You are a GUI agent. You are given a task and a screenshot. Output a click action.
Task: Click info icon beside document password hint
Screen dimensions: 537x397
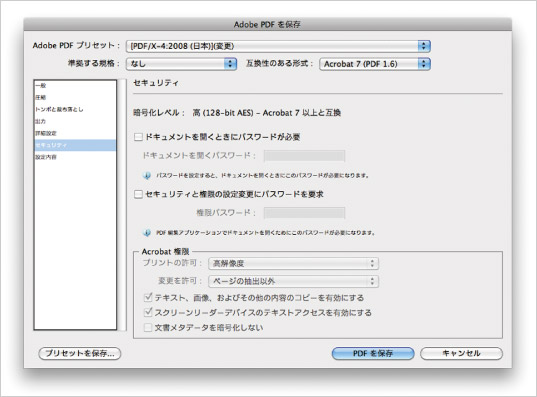[147, 176]
